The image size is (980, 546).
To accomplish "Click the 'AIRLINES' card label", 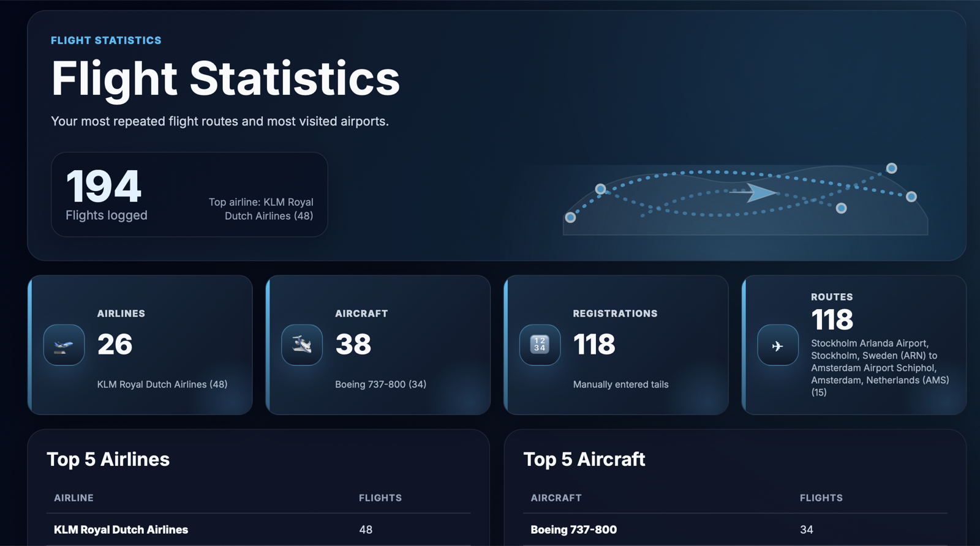I will (x=121, y=313).
